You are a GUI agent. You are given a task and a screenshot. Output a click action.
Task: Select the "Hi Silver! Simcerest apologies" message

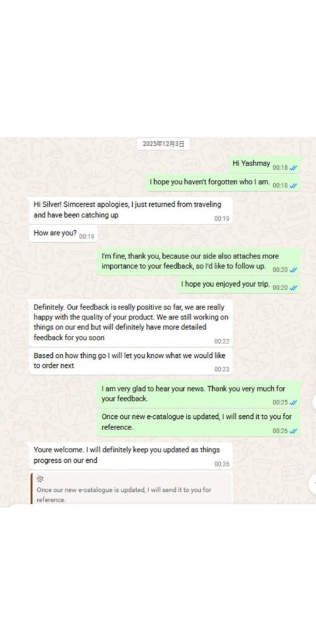pyautogui.click(x=131, y=210)
